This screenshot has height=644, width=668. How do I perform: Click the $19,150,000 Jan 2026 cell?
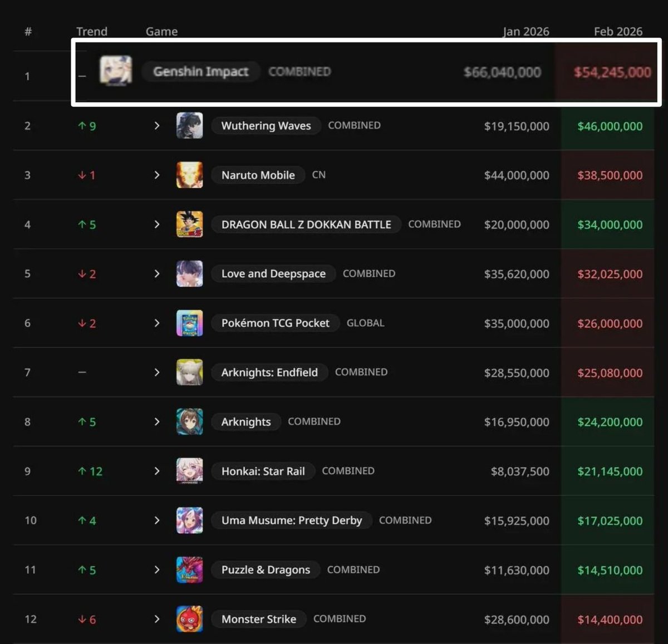click(517, 126)
